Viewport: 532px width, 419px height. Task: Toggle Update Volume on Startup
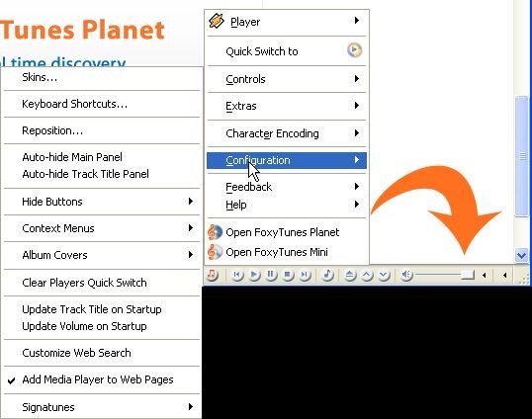point(102,326)
